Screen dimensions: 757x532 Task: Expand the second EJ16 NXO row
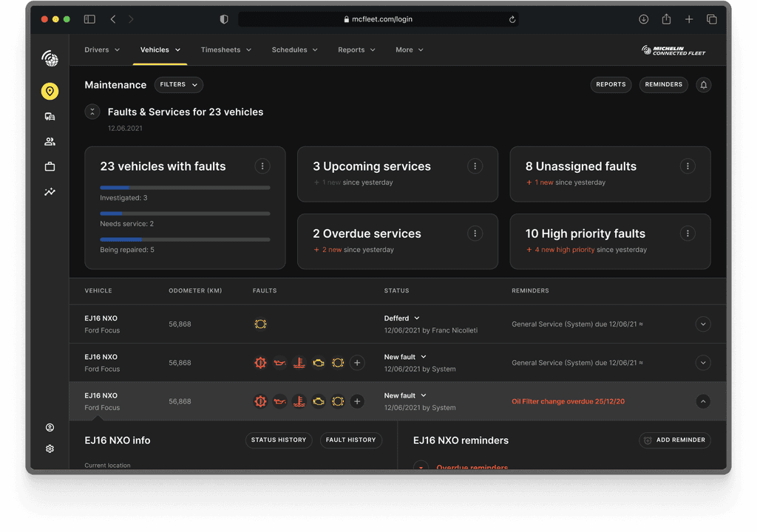[x=703, y=363]
